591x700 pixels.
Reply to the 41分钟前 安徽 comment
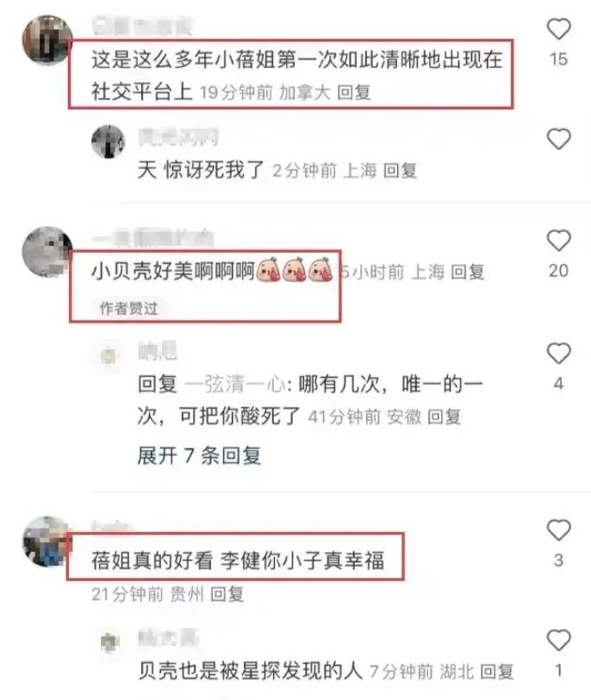click(x=444, y=416)
